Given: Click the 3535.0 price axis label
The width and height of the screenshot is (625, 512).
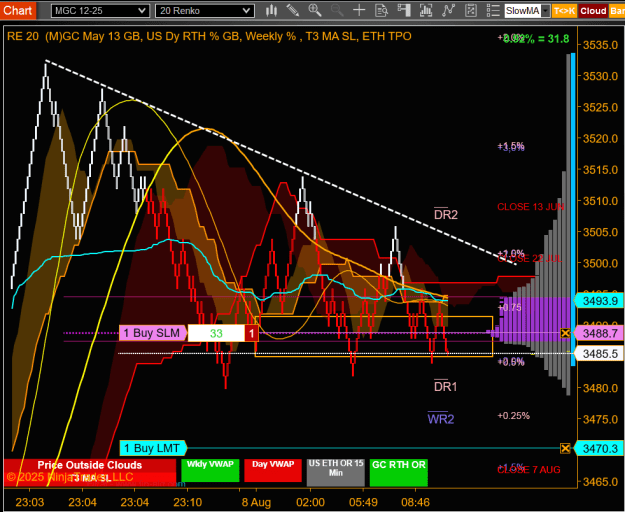Looking at the screenshot, I should point(600,45).
